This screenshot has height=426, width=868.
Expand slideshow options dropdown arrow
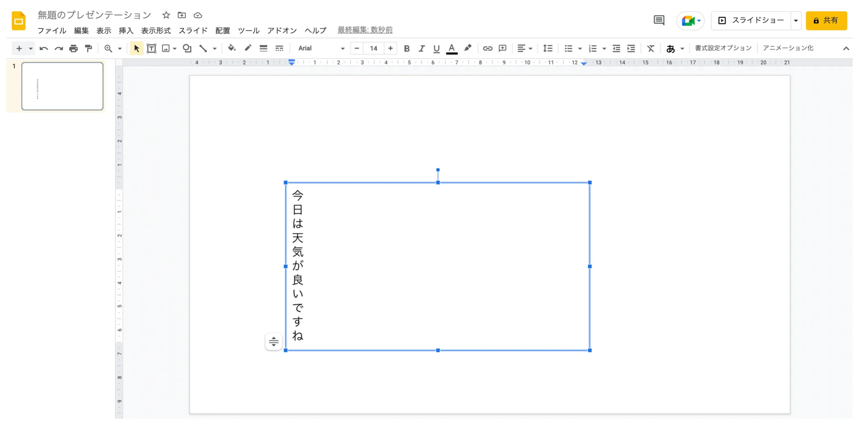(796, 21)
